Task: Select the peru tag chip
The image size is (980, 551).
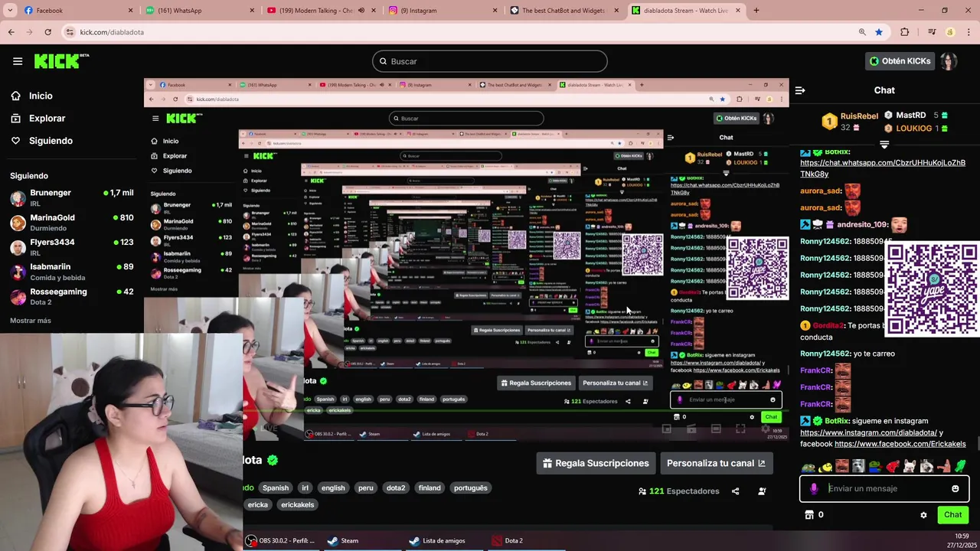Action: pos(365,487)
